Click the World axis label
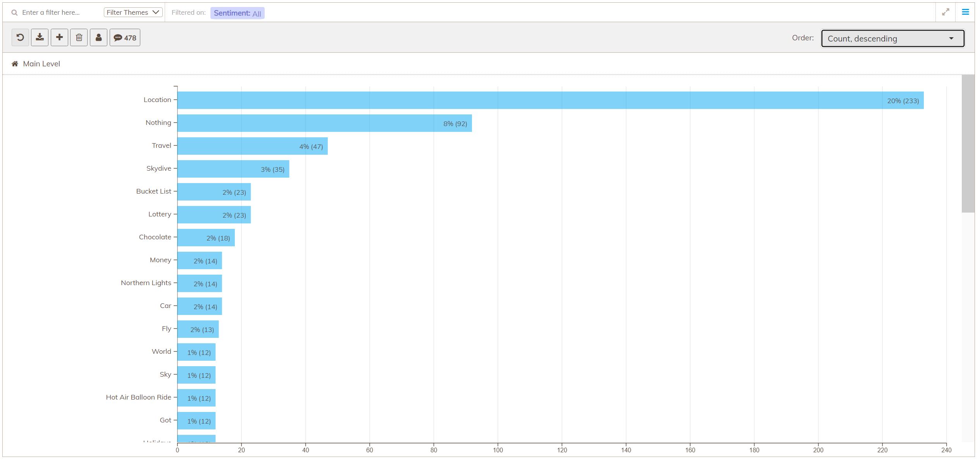 (161, 351)
